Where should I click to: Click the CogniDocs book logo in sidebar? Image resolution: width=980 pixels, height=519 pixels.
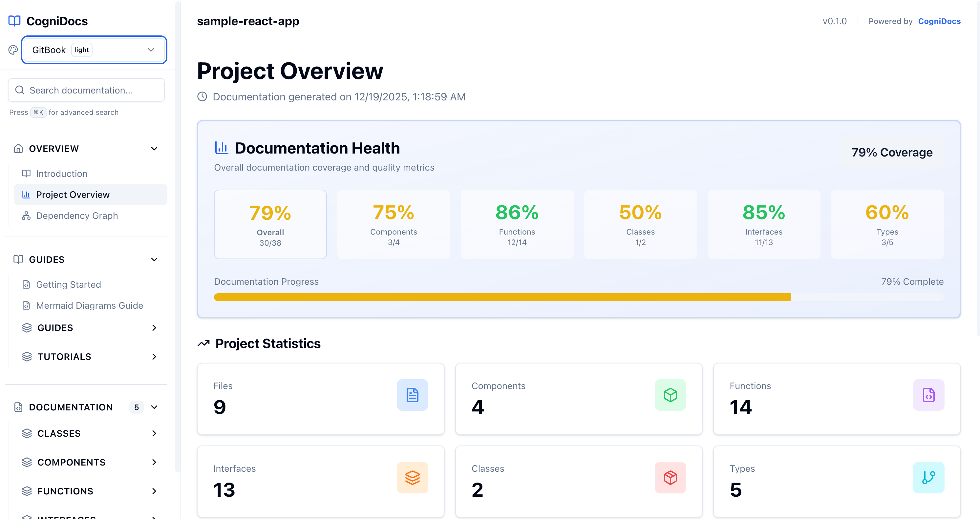coord(14,21)
